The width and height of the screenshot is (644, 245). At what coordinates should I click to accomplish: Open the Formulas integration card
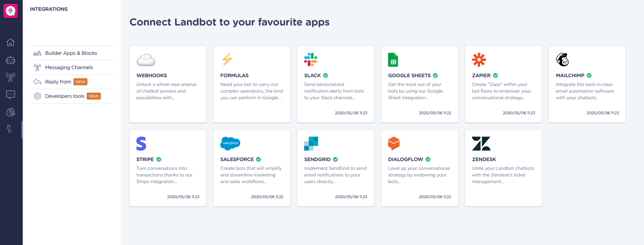click(252, 84)
